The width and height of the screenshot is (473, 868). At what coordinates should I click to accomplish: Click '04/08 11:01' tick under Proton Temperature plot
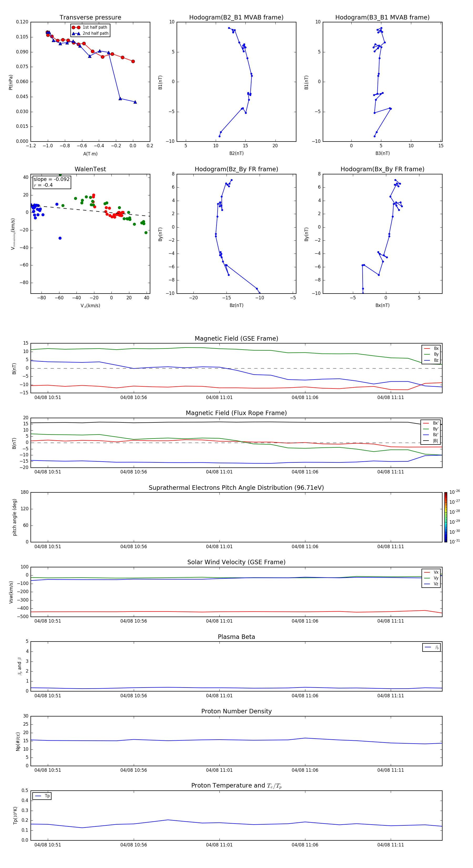tap(219, 845)
